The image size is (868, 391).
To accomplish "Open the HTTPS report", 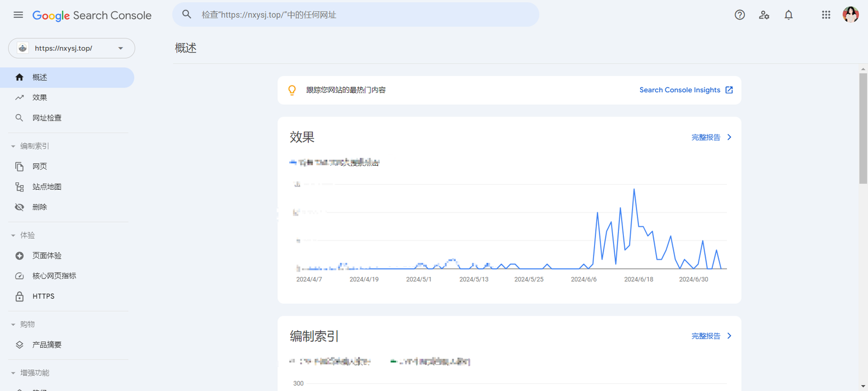I will tap(43, 297).
